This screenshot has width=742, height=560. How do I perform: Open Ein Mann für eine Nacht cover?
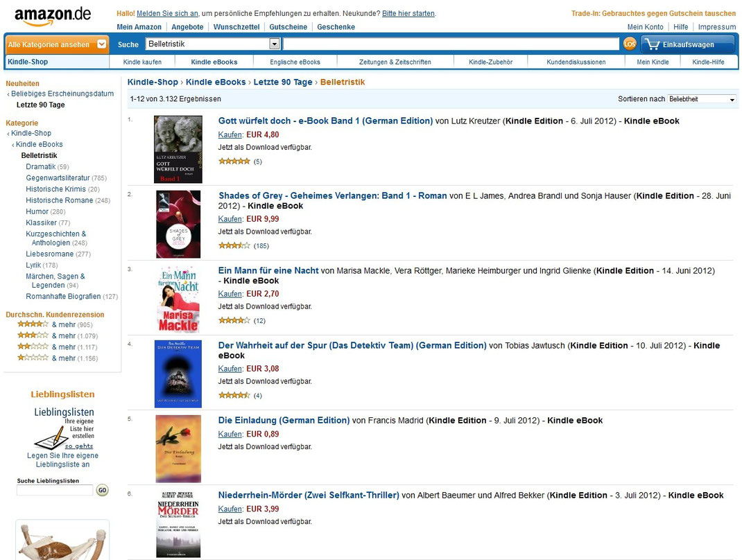pyautogui.click(x=178, y=299)
